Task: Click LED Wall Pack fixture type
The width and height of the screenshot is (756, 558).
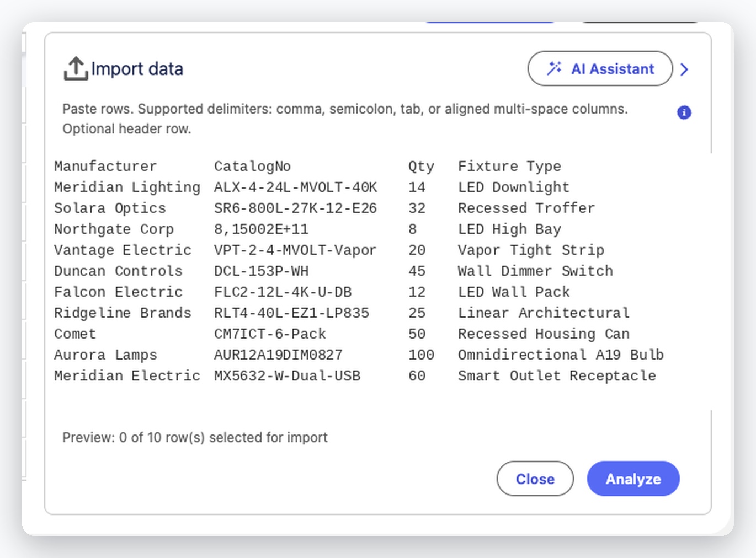Action: coord(514,292)
